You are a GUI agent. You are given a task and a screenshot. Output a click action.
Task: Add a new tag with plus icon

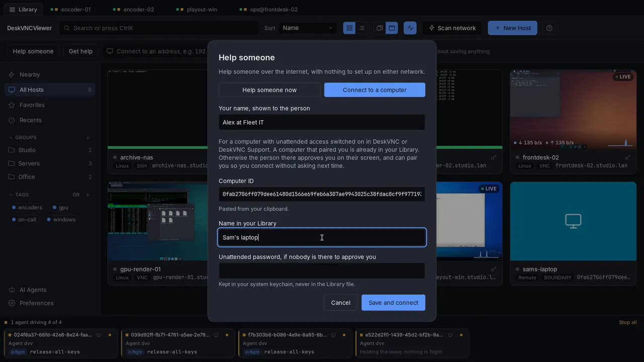(x=88, y=195)
